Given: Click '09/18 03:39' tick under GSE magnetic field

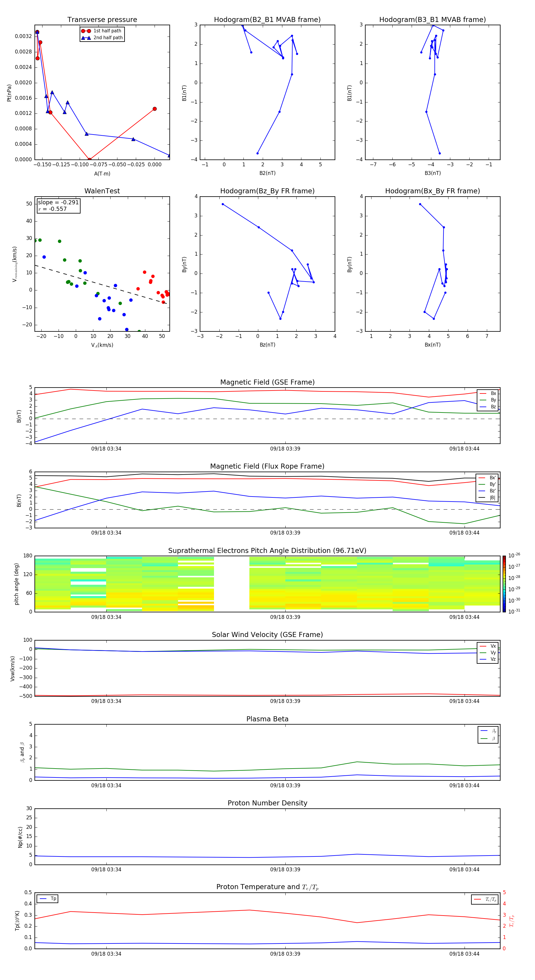Looking at the screenshot, I should [x=285, y=449].
